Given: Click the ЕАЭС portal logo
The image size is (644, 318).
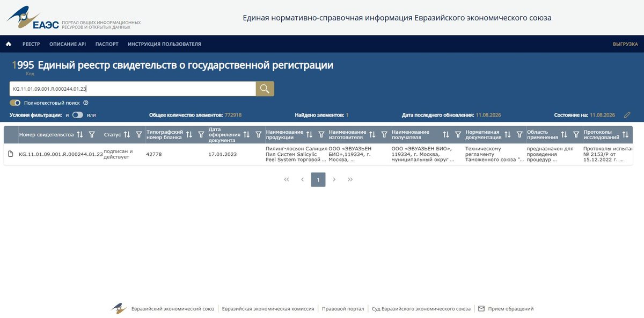Looking at the screenshot, I should click(x=73, y=18).
